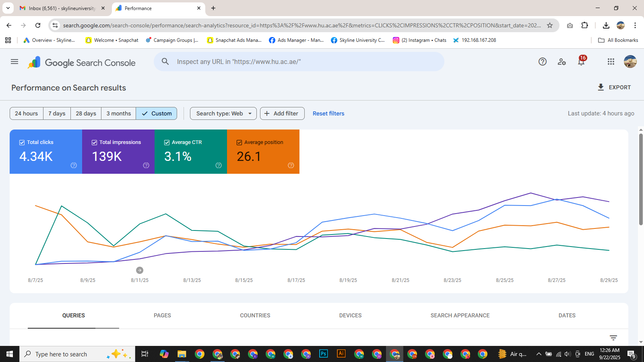Click the chart annotation marker near 8/11/25

pyautogui.click(x=140, y=270)
